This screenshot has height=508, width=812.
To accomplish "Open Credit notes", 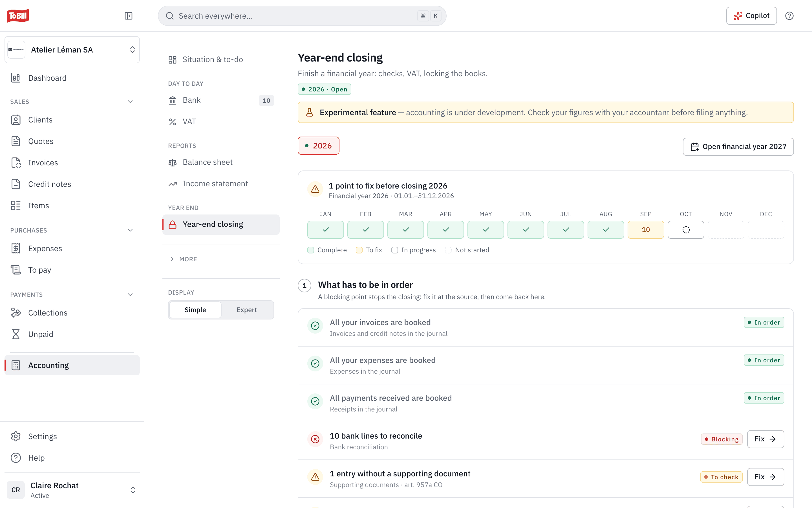I will pos(72,184).
